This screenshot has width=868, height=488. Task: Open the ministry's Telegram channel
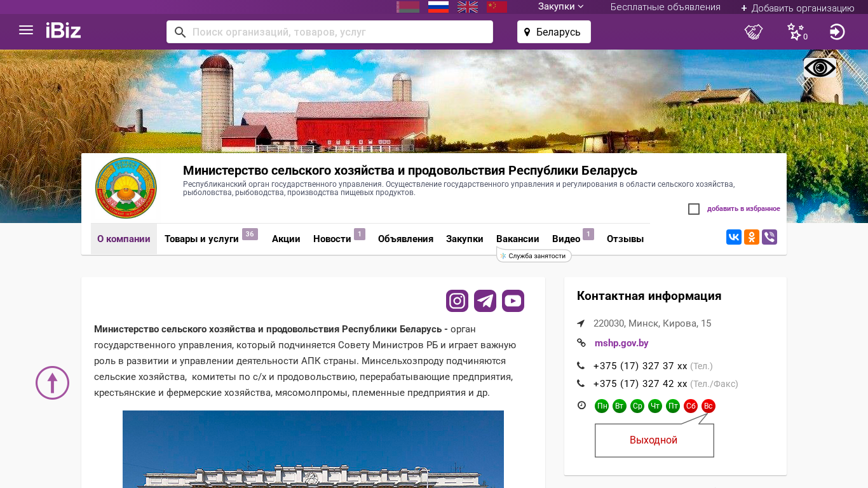pos(485,301)
